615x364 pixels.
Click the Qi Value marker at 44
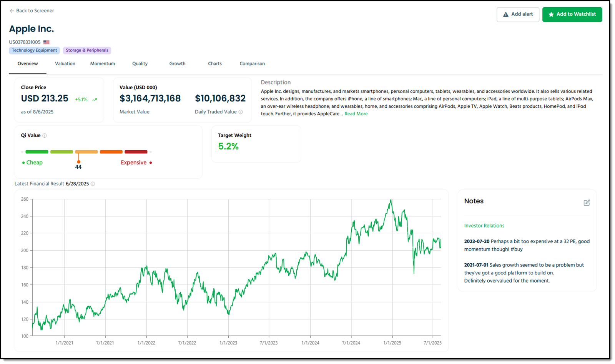pos(78,162)
